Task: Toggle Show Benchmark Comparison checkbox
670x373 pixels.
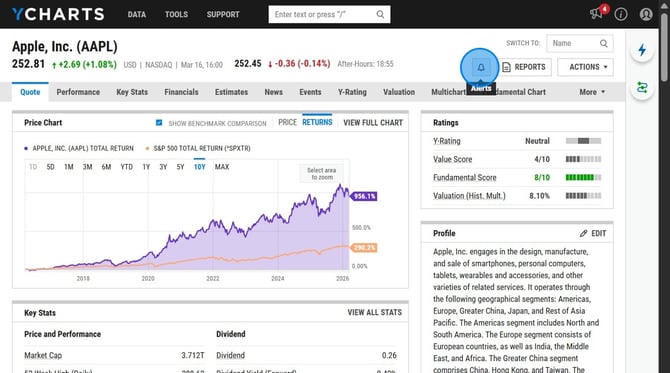Action: coord(159,123)
